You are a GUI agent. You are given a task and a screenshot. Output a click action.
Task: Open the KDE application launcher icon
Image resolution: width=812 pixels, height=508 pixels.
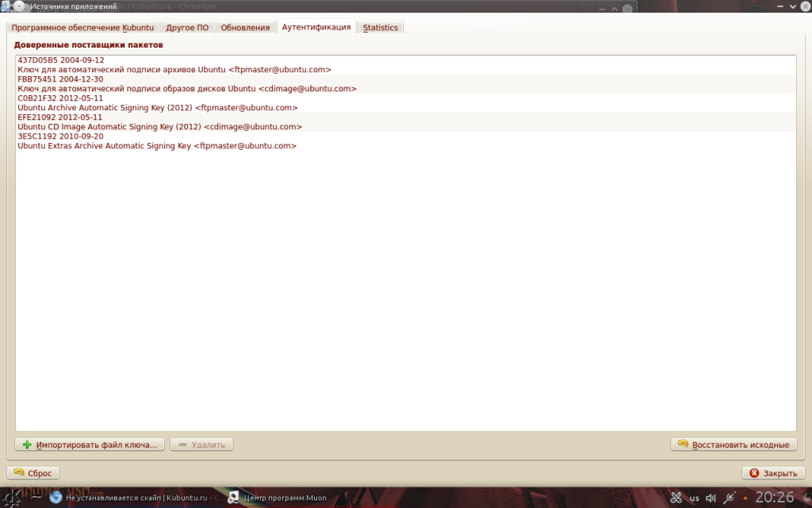point(11,498)
